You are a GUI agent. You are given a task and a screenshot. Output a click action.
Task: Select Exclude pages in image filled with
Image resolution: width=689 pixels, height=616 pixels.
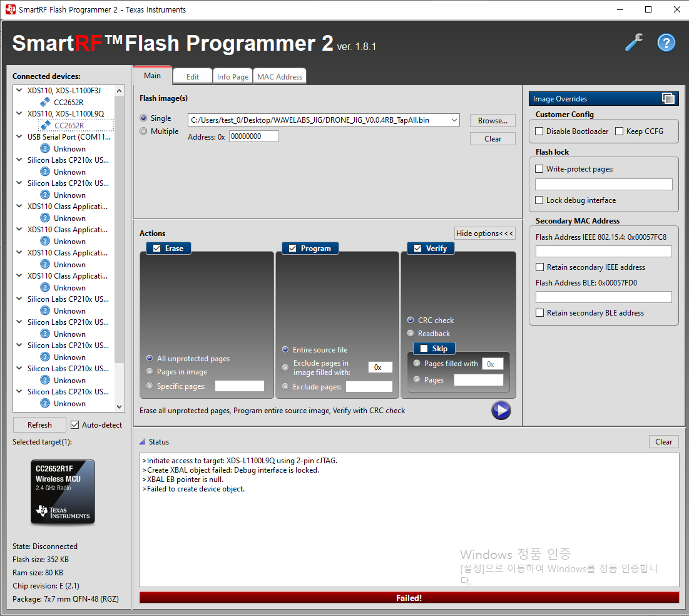click(285, 367)
